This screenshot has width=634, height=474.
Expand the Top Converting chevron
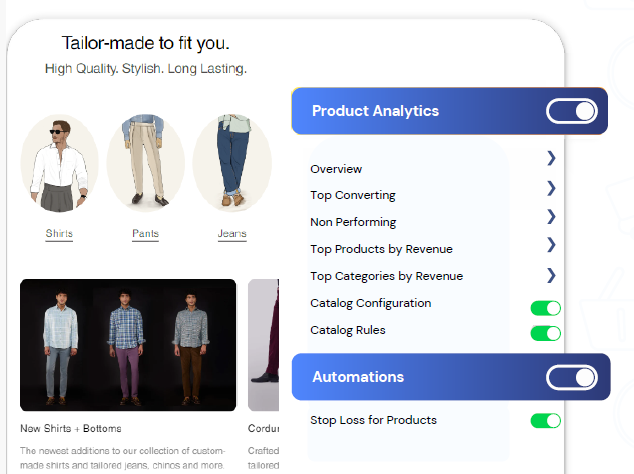551,187
